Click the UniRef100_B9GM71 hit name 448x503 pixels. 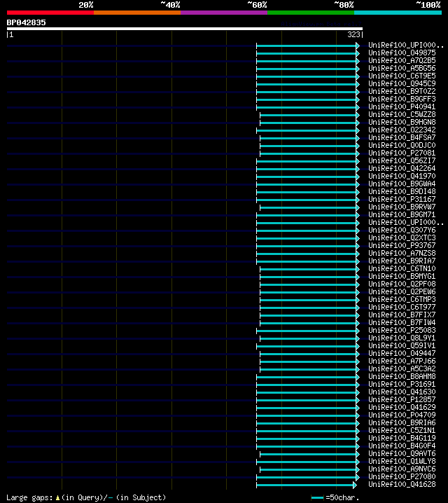pyautogui.click(x=402, y=214)
